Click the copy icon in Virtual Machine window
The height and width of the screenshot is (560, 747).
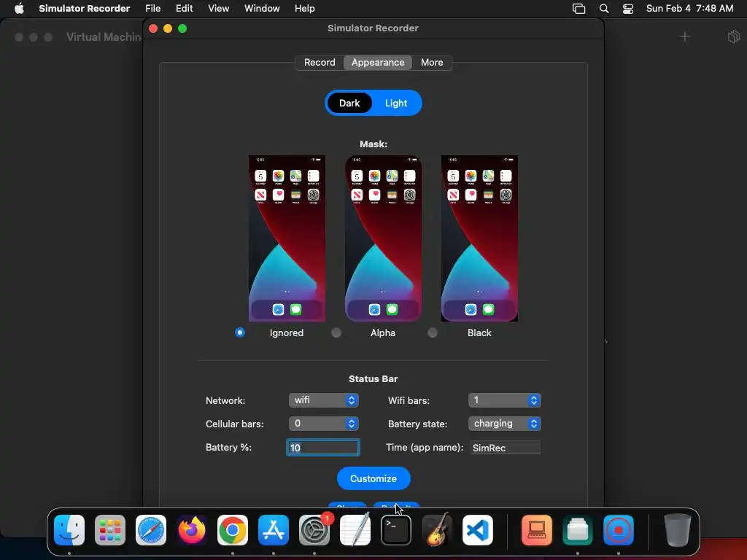click(x=734, y=36)
